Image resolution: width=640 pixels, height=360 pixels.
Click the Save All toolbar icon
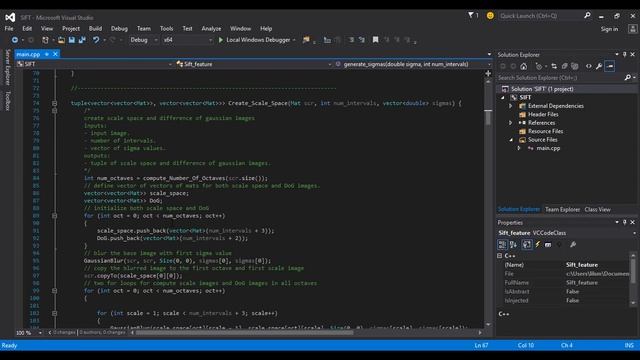82,40
